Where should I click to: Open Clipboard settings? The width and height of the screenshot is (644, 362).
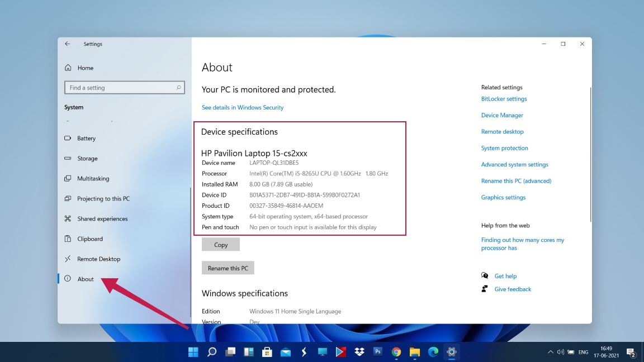90,239
